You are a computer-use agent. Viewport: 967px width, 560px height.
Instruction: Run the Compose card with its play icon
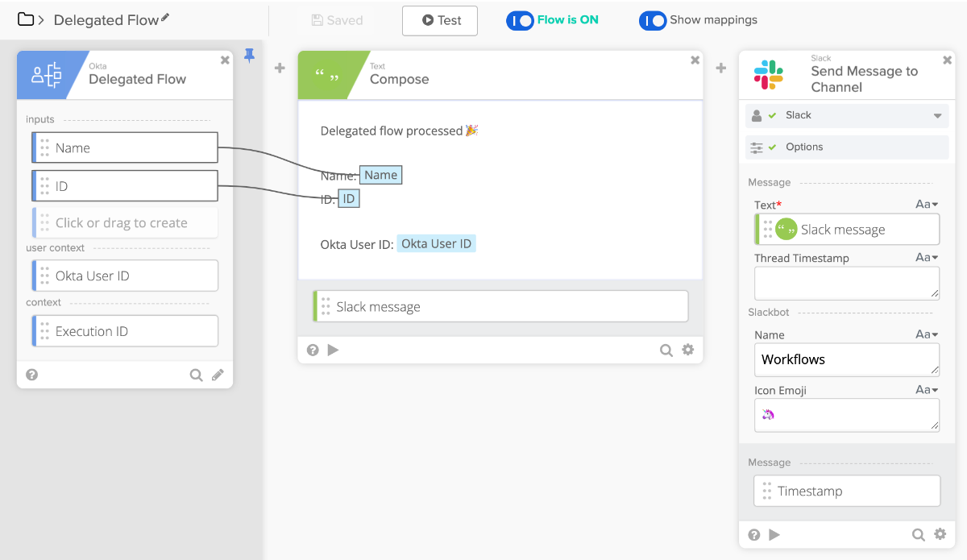pyautogui.click(x=334, y=350)
